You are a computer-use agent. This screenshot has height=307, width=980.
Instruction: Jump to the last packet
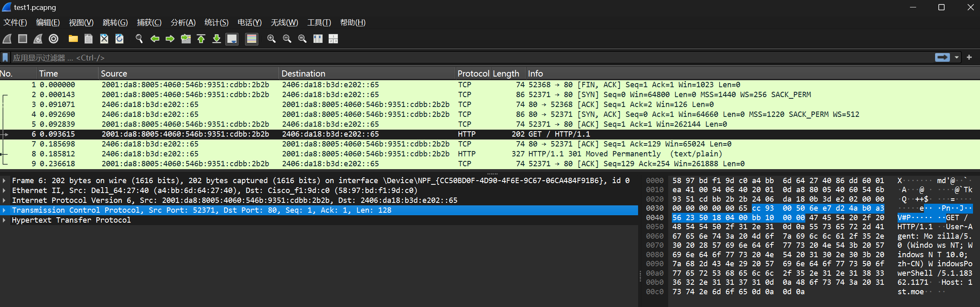pos(217,39)
